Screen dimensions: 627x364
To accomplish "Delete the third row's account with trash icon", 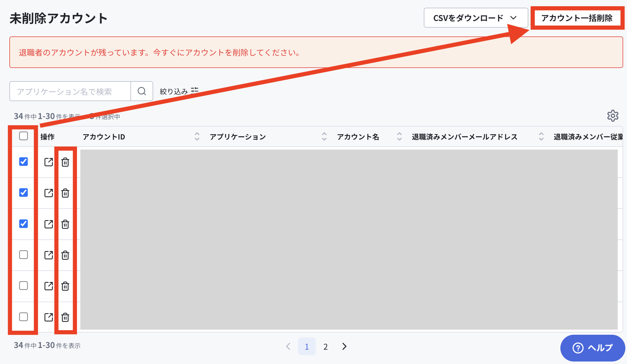I will click(65, 224).
